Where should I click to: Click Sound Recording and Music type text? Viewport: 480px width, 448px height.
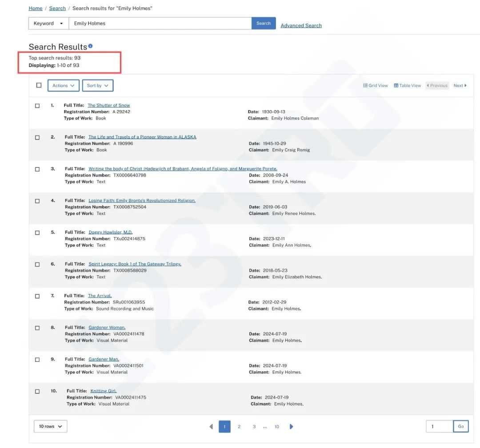click(x=125, y=309)
